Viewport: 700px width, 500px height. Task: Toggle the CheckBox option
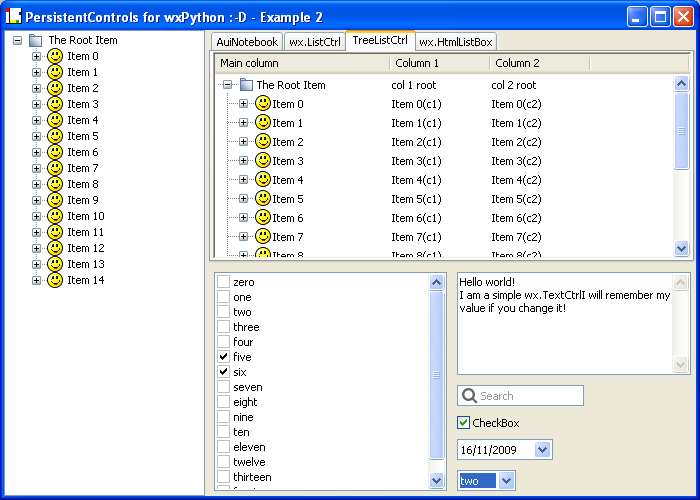463,423
